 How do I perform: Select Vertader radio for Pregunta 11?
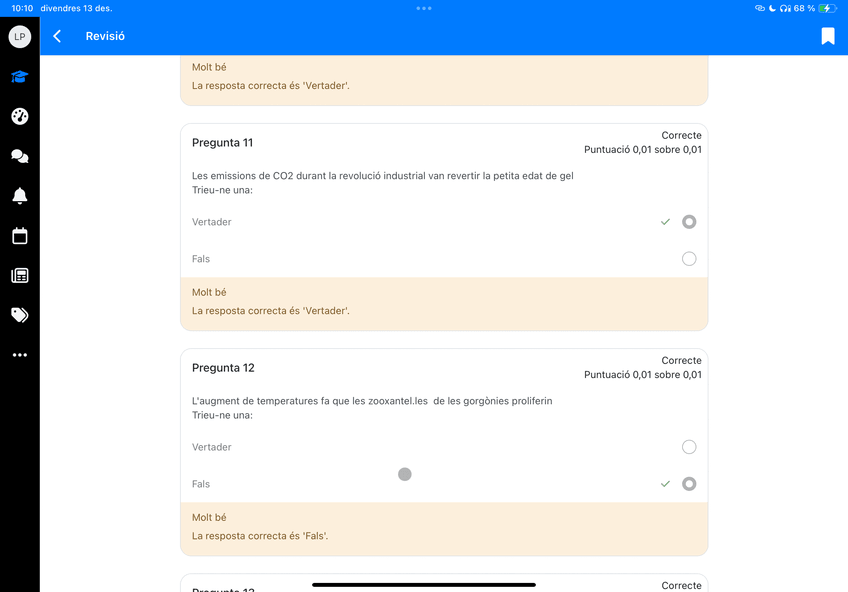[x=689, y=222]
